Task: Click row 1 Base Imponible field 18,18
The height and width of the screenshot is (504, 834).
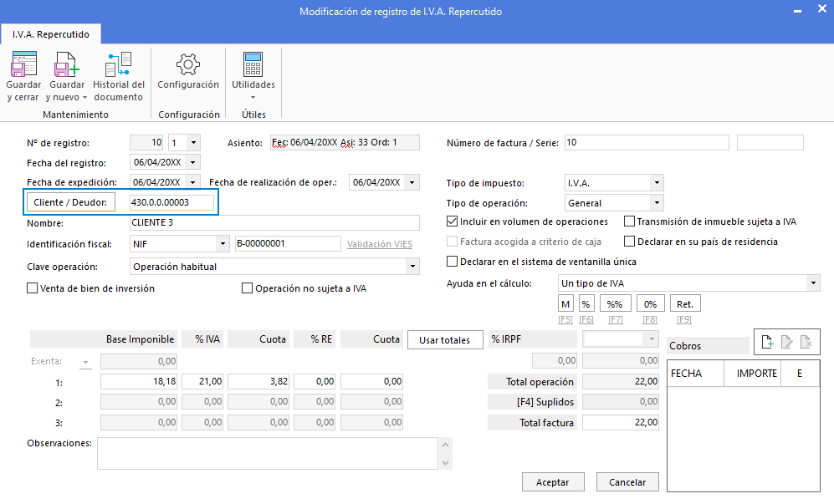Action: click(139, 381)
